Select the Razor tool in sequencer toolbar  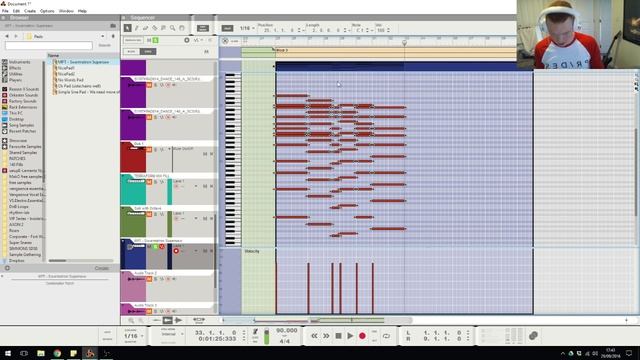pos(155,28)
